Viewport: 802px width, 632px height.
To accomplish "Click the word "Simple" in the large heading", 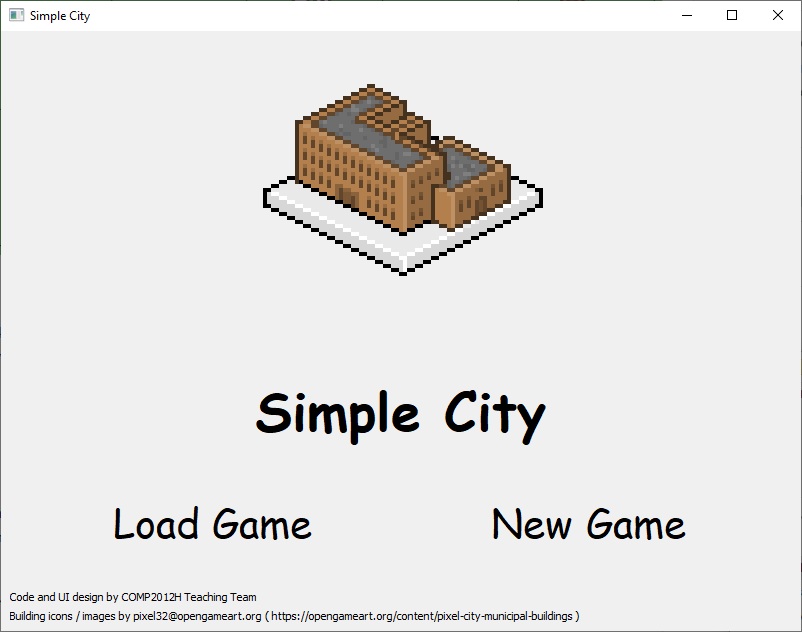I will pyautogui.click(x=338, y=413).
